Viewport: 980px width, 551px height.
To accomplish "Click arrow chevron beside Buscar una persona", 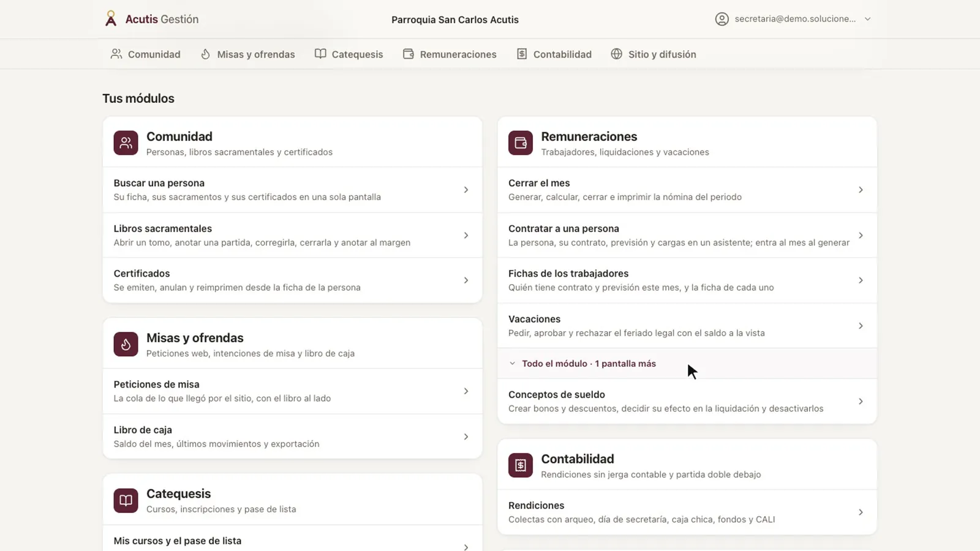I will 466,190.
